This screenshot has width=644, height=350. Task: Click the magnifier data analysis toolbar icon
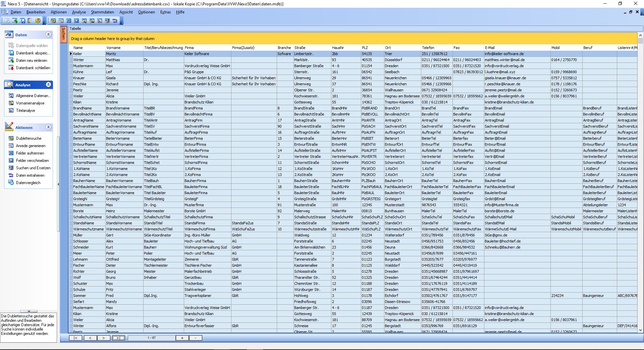tap(84, 21)
